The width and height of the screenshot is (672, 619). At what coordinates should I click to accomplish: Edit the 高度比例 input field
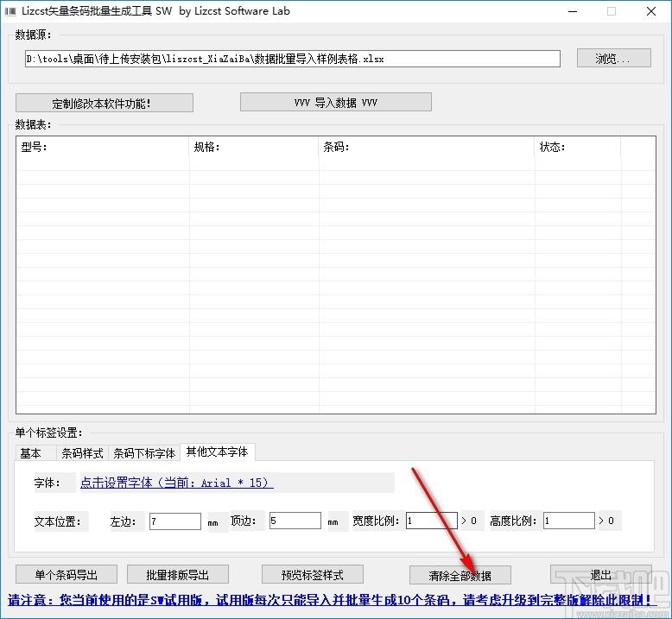pos(568,521)
